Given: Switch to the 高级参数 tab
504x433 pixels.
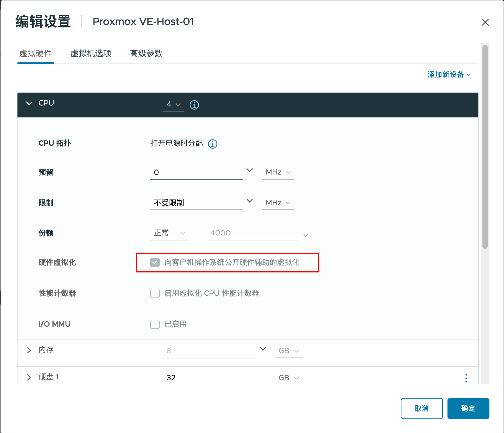Looking at the screenshot, I should tap(146, 54).
